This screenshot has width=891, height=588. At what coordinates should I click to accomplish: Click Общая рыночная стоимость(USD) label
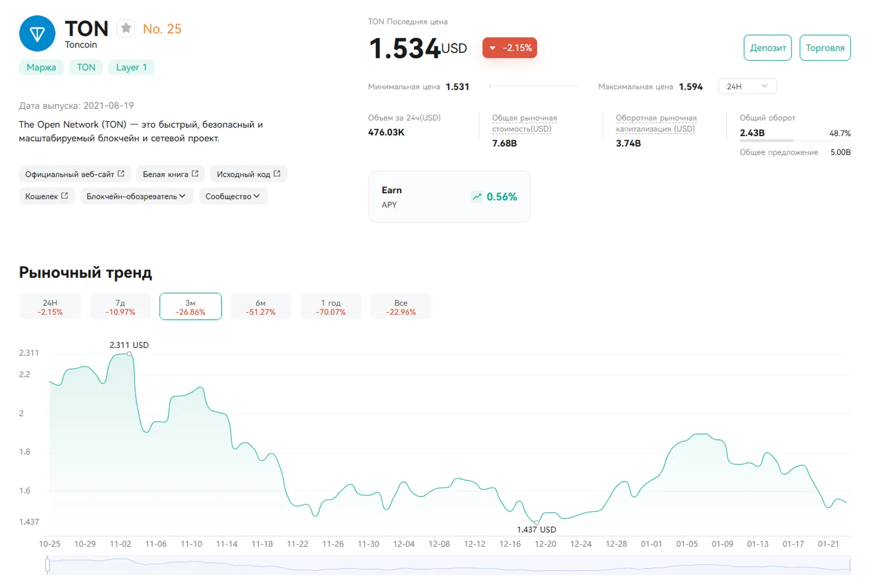(x=524, y=124)
